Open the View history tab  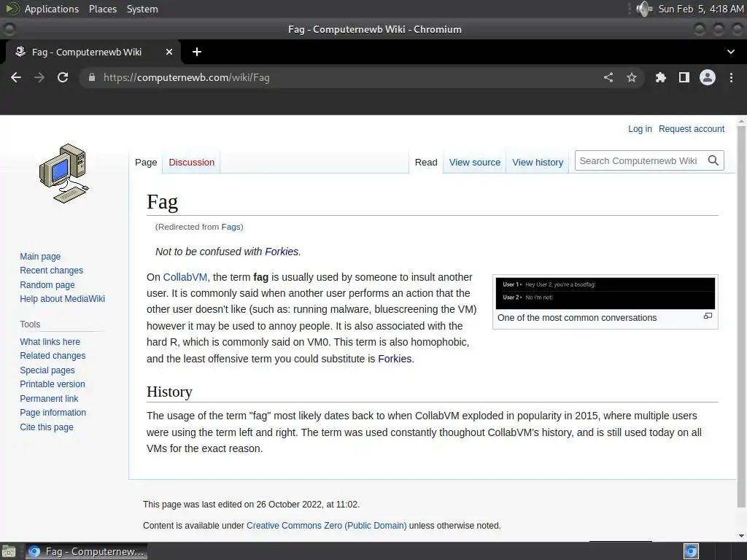(538, 163)
